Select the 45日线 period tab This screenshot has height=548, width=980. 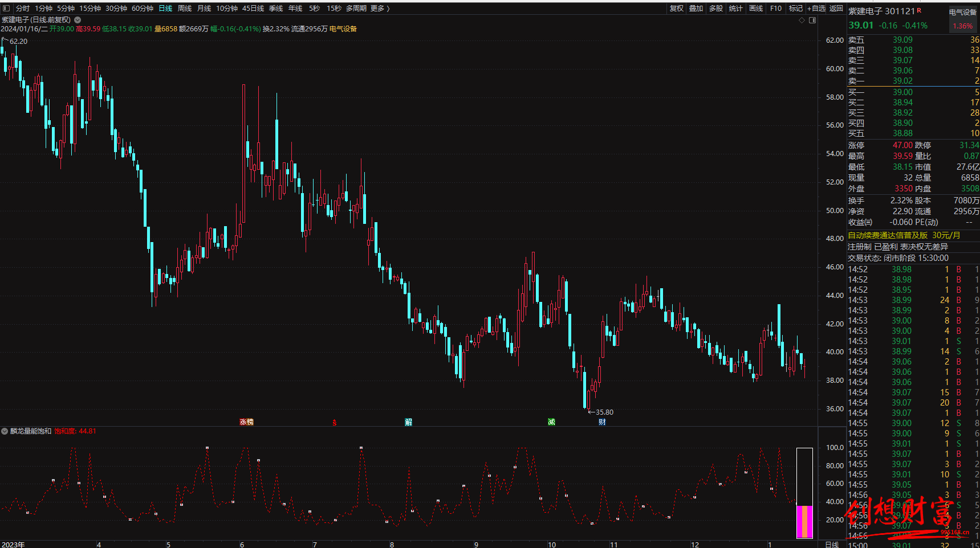tap(253, 9)
